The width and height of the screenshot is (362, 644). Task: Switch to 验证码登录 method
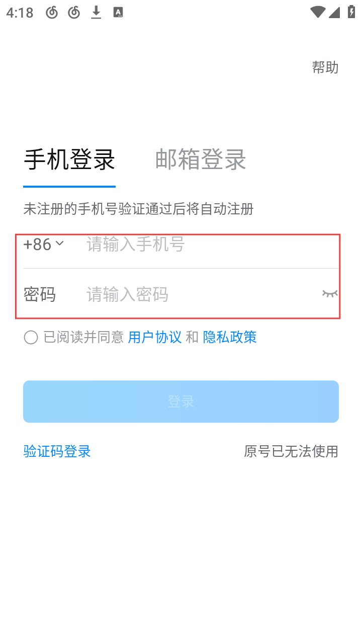[57, 451]
